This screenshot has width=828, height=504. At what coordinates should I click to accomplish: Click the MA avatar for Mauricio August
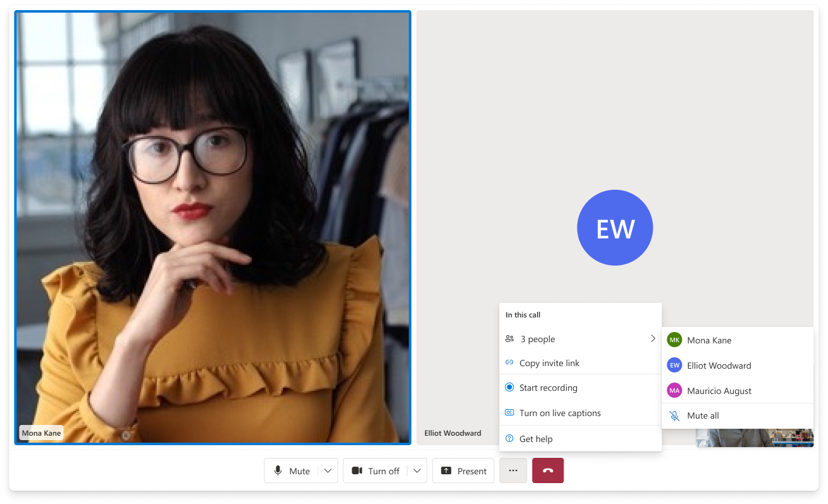(674, 391)
